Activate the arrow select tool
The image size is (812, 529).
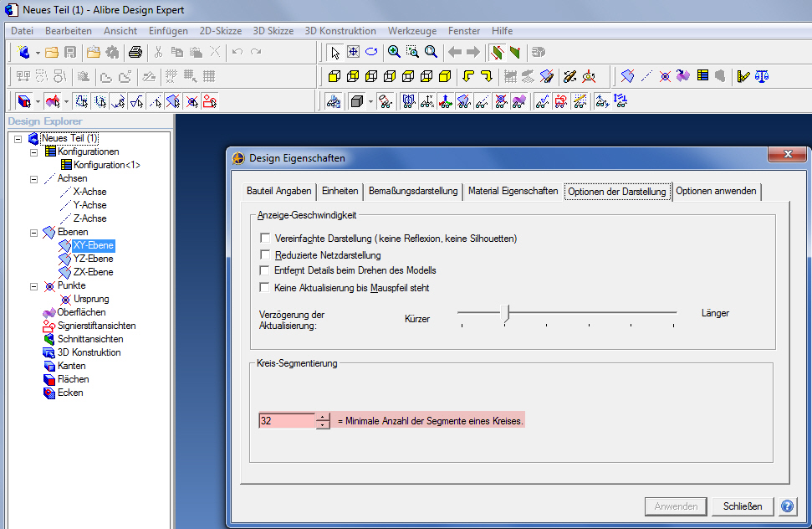tap(335, 53)
